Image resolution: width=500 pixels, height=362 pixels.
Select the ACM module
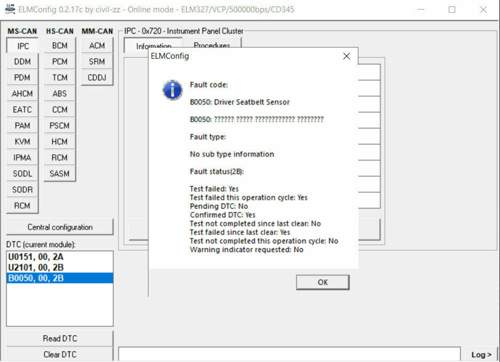point(97,46)
